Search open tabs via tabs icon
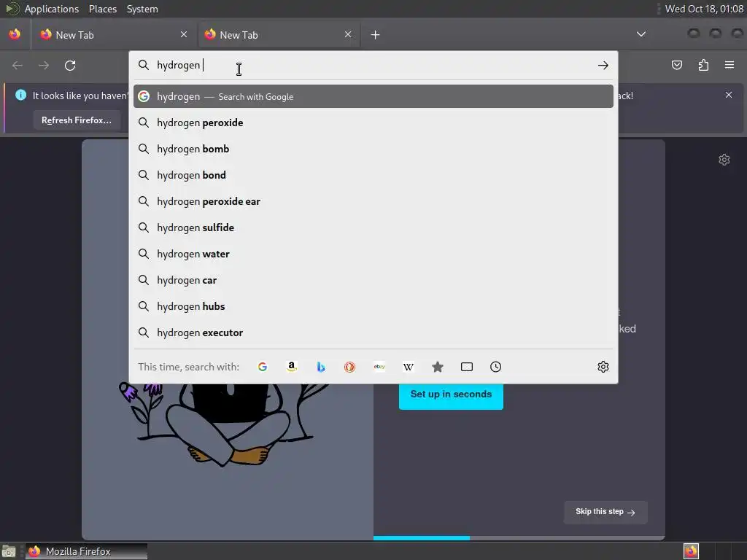The image size is (747, 560). [x=467, y=367]
